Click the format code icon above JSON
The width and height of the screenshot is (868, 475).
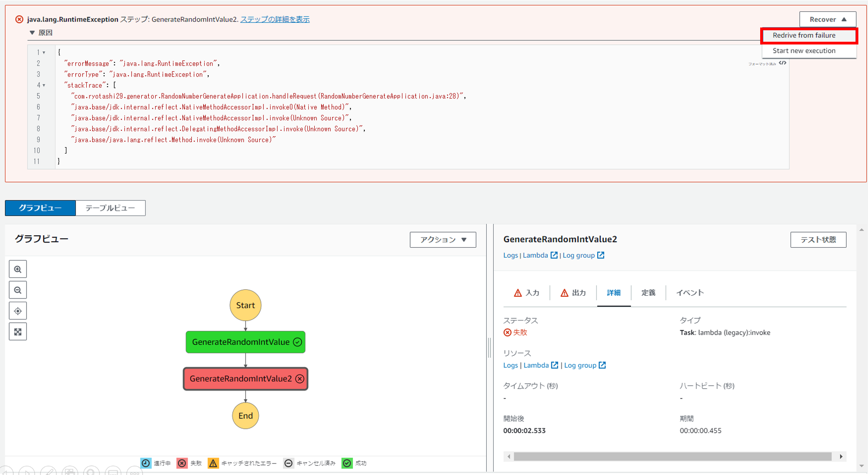(x=783, y=63)
